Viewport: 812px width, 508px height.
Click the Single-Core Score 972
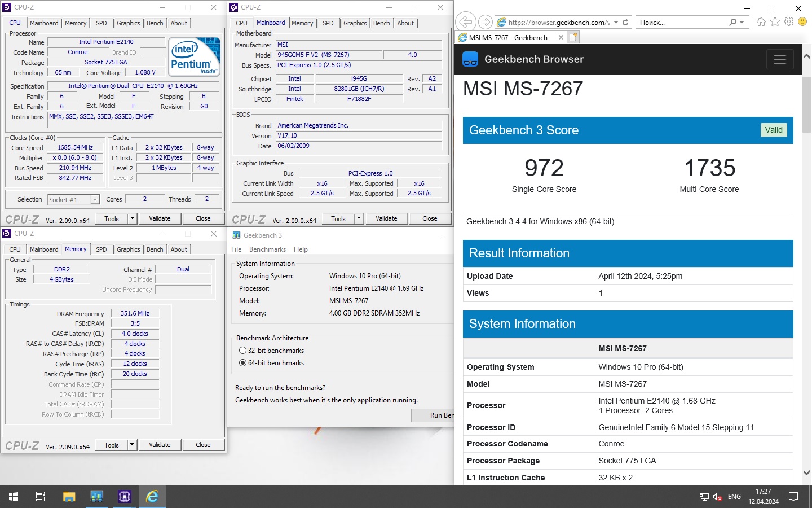pos(544,168)
